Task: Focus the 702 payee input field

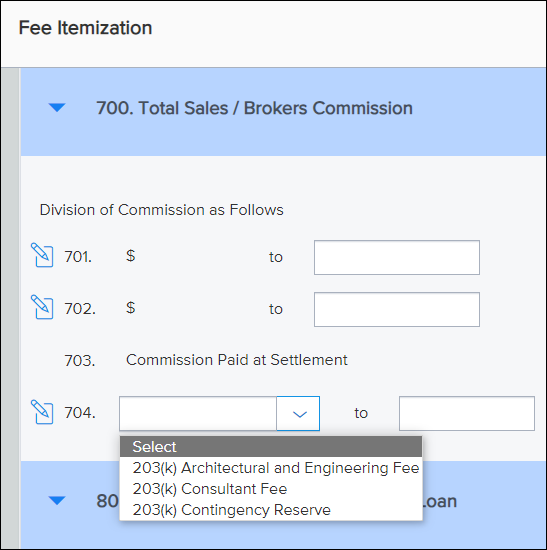Action: click(x=397, y=309)
